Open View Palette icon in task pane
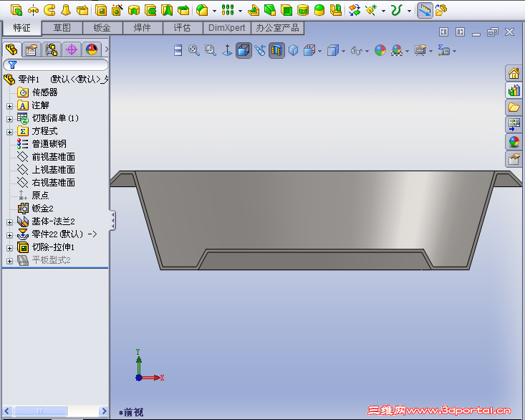The image size is (525, 420). coord(514,124)
